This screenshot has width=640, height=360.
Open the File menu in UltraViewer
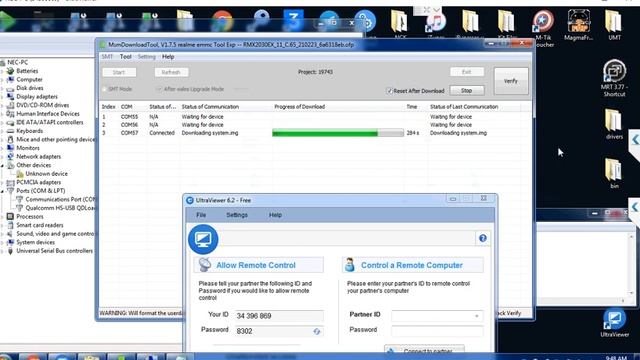[x=201, y=215]
